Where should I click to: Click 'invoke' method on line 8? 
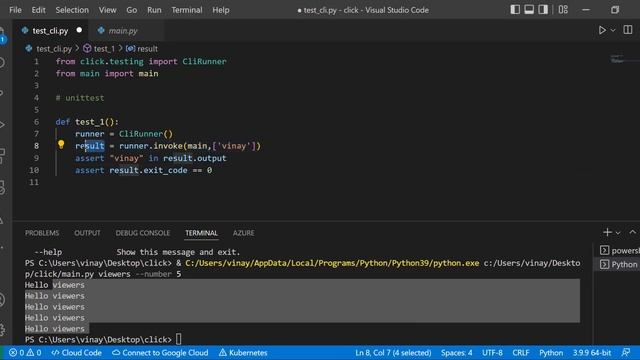[x=168, y=146]
